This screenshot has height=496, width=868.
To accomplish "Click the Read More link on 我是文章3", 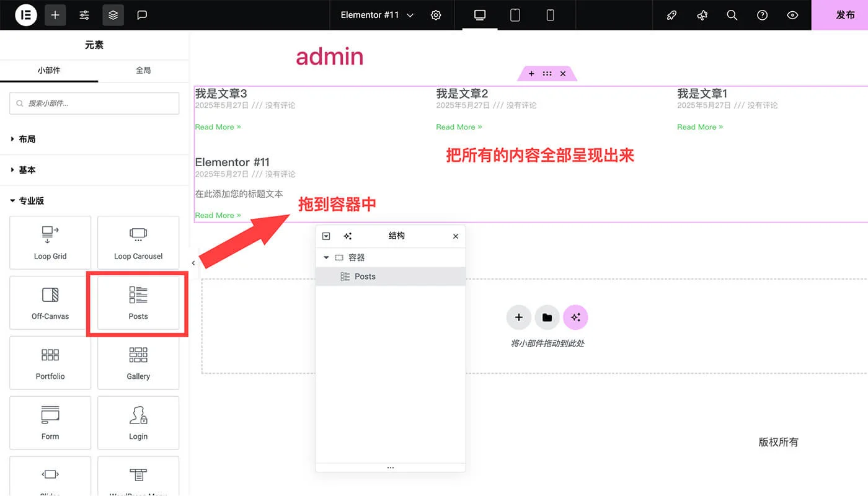I will tap(218, 126).
